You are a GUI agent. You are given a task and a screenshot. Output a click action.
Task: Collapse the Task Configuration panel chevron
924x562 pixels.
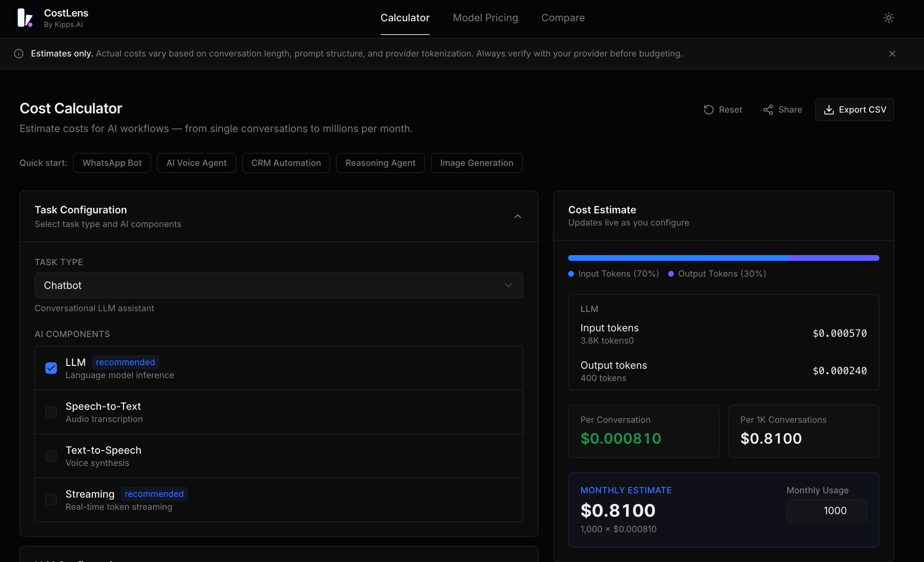[517, 216]
